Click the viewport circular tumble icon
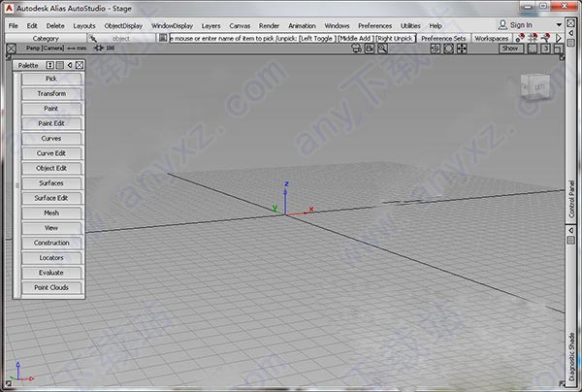 click(x=448, y=49)
